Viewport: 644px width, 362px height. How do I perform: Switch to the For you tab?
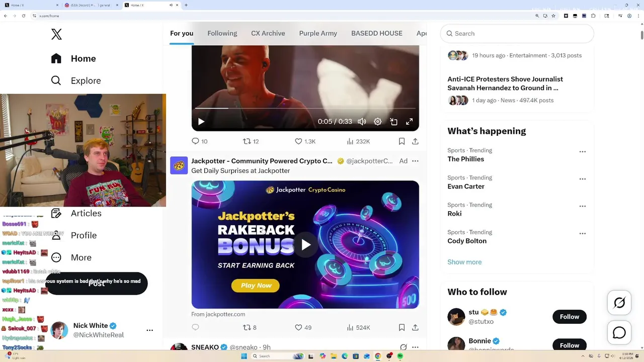(182, 33)
